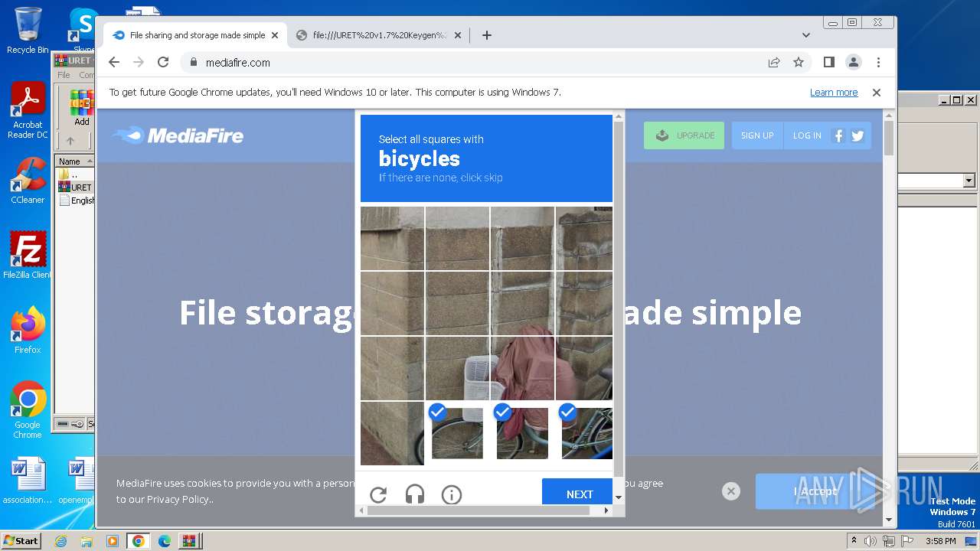Select the white basket tile

point(457,368)
